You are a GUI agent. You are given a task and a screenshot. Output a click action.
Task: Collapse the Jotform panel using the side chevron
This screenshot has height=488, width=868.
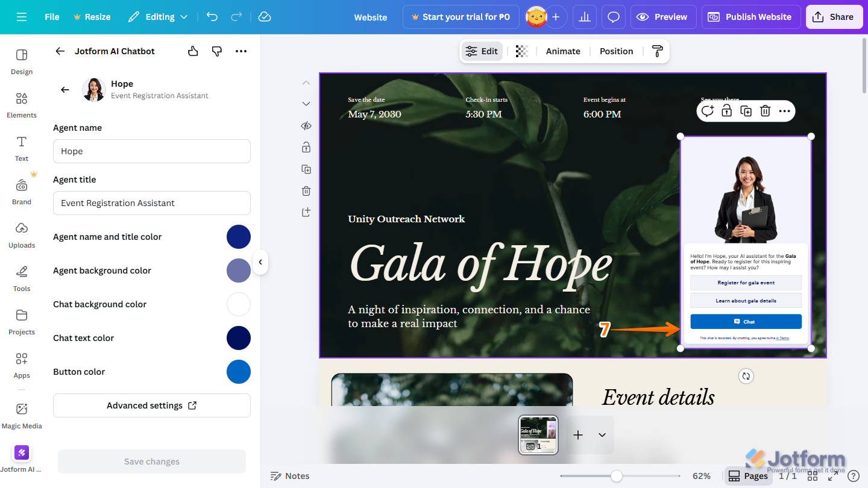click(x=260, y=261)
